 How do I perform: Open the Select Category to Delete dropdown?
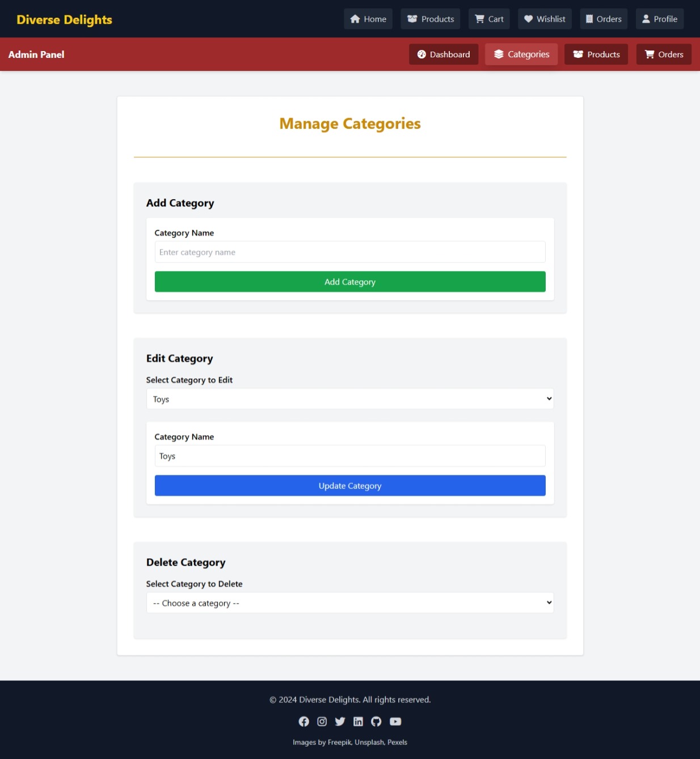pyautogui.click(x=349, y=602)
